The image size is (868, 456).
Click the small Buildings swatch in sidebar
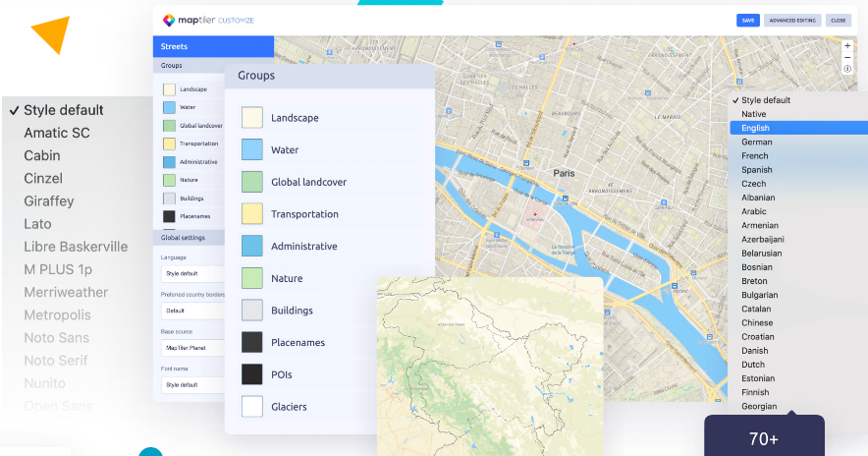tap(170, 199)
